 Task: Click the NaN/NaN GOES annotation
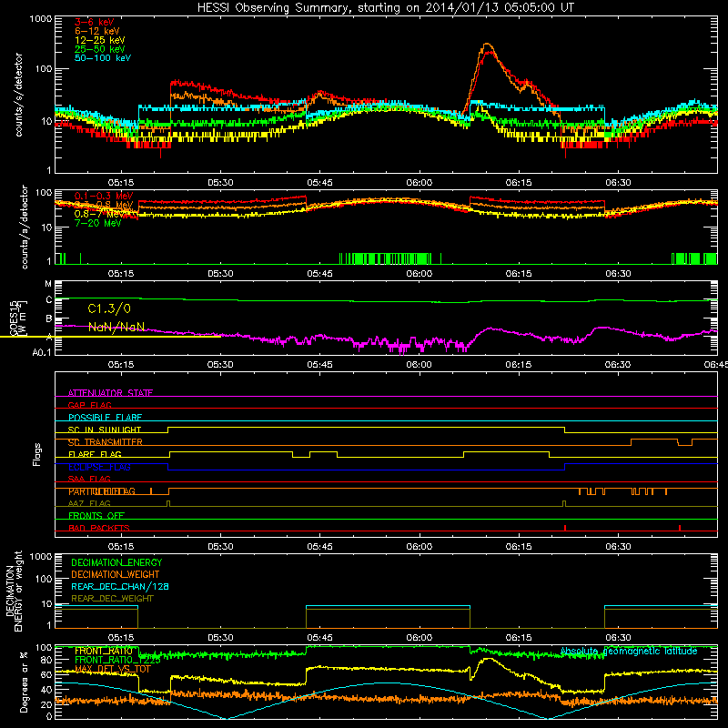tap(116, 327)
